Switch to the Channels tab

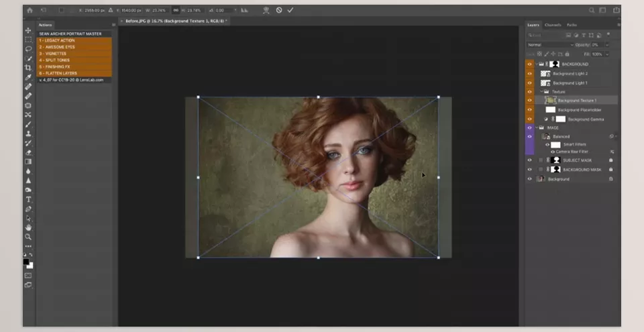553,25
